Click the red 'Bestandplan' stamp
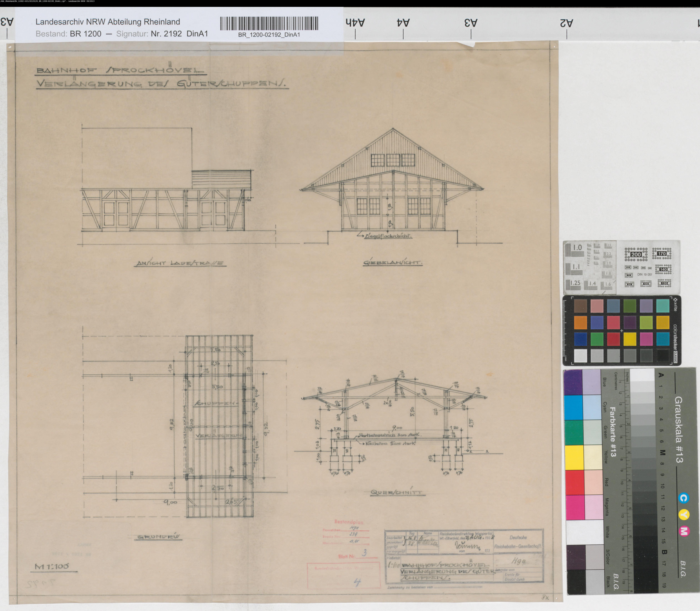This screenshot has height=611, width=700. click(348, 522)
